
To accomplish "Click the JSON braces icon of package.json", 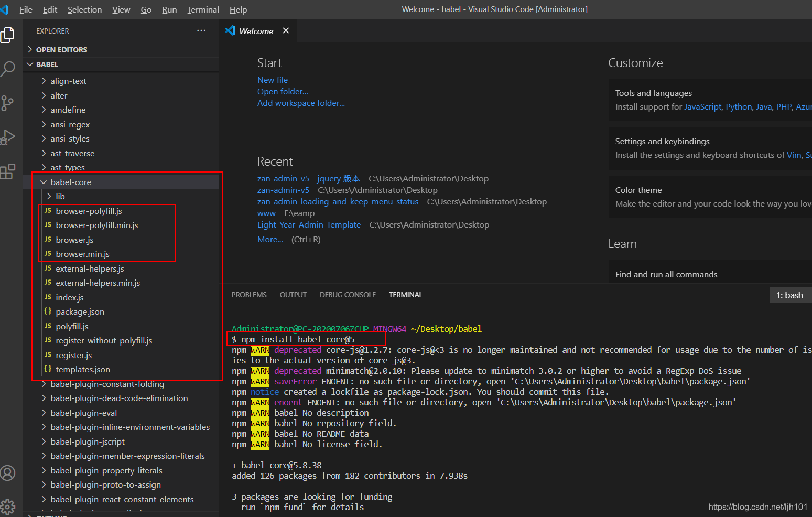I will pos(48,311).
